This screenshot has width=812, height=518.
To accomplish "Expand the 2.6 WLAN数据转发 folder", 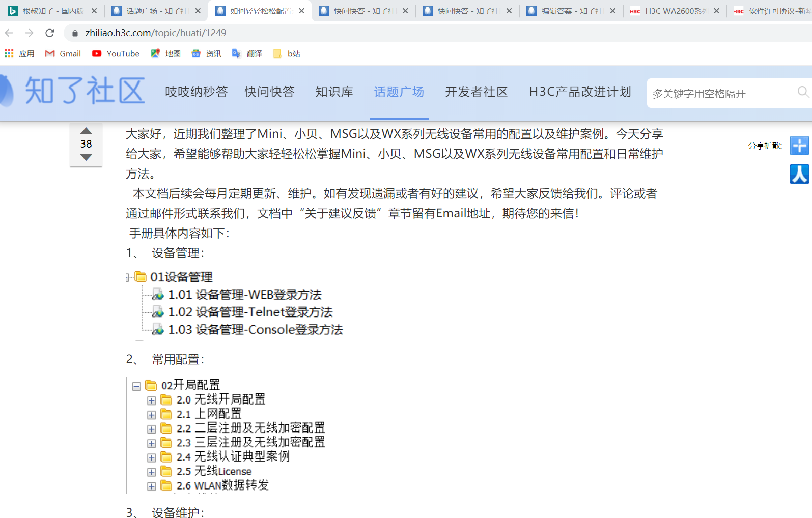I will point(152,486).
